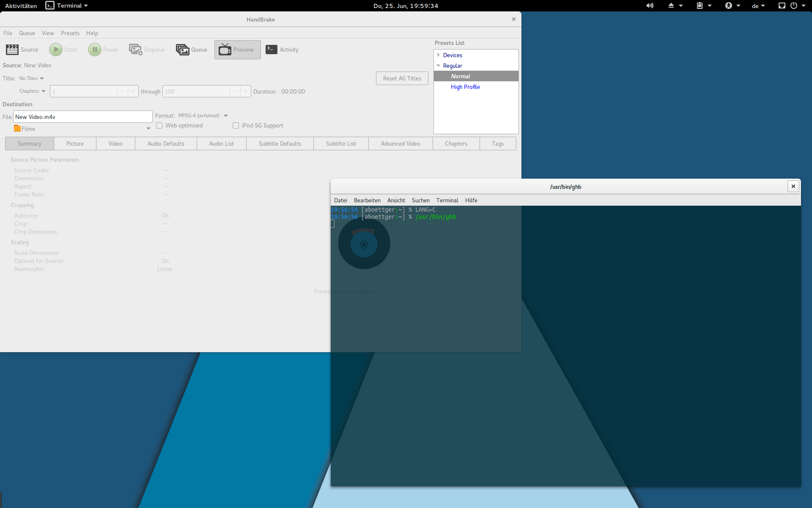
Task: Select the High Profile preset
Action: click(476, 87)
